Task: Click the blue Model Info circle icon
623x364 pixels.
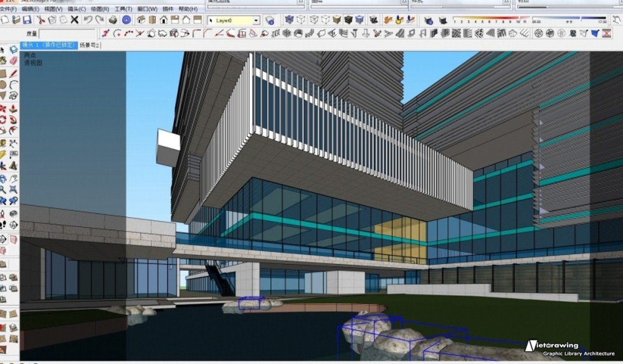Action: (126, 20)
